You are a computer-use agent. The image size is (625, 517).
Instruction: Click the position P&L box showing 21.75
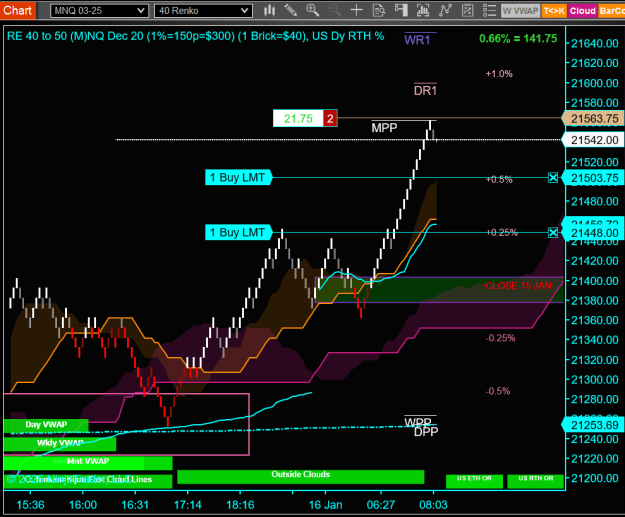[x=298, y=118]
